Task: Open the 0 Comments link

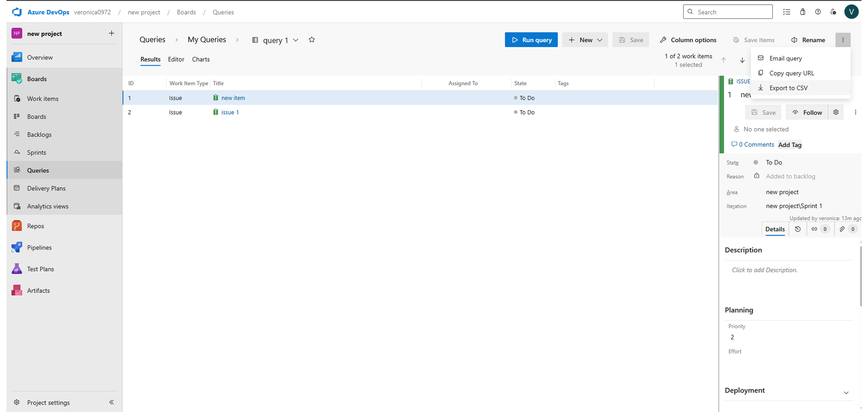Action: 752,144
